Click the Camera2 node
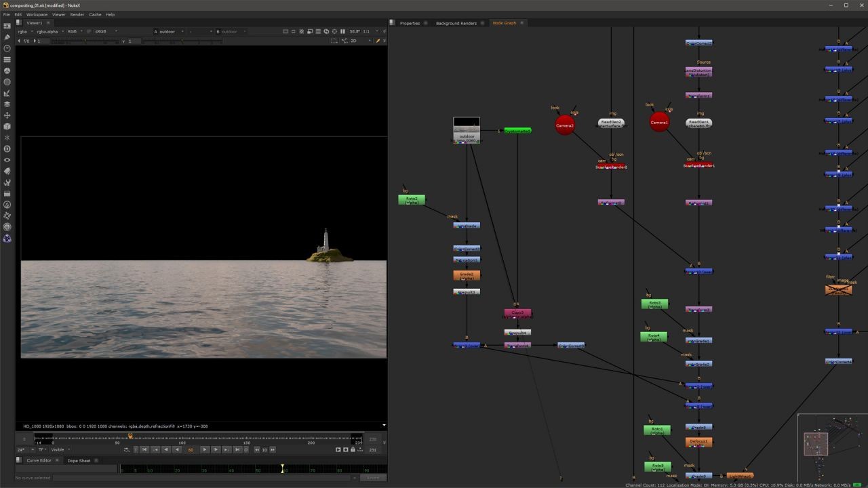The image size is (868, 488). (x=565, y=125)
